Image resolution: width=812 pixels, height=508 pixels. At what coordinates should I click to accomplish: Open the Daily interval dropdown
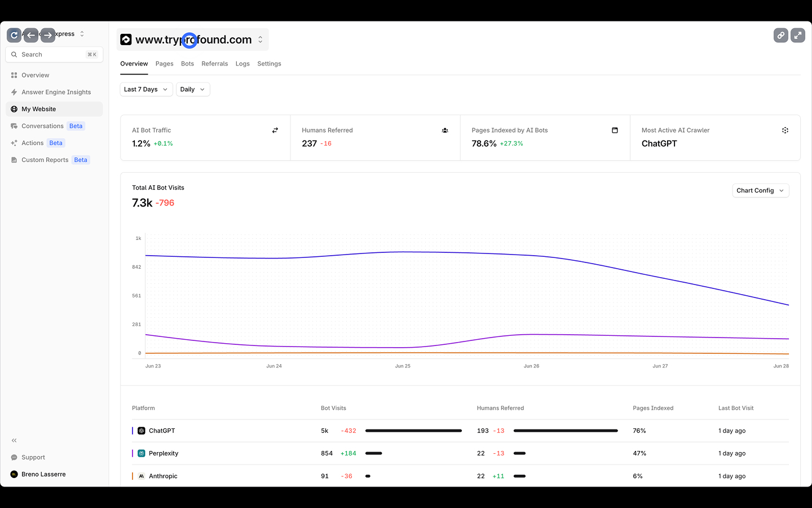point(193,89)
